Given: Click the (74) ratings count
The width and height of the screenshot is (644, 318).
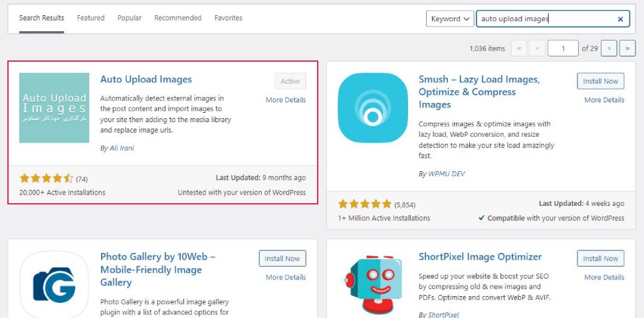Looking at the screenshot, I should pyautogui.click(x=82, y=179).
